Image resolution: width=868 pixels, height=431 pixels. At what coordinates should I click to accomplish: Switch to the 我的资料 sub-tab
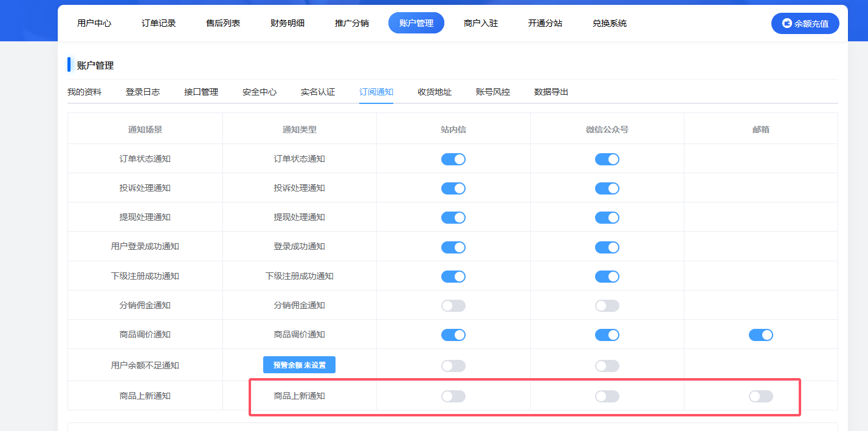[84, 92]
